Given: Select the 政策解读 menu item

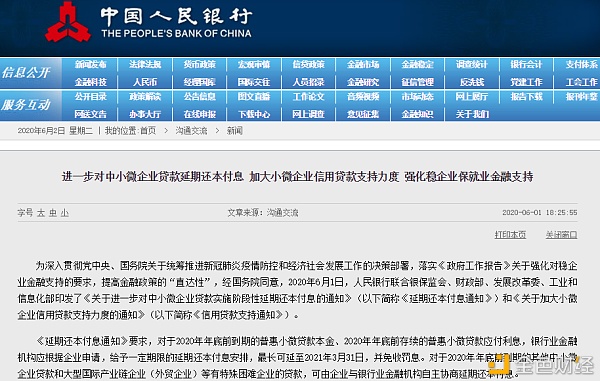Looking at the screenshot, I should pos(145,96).
